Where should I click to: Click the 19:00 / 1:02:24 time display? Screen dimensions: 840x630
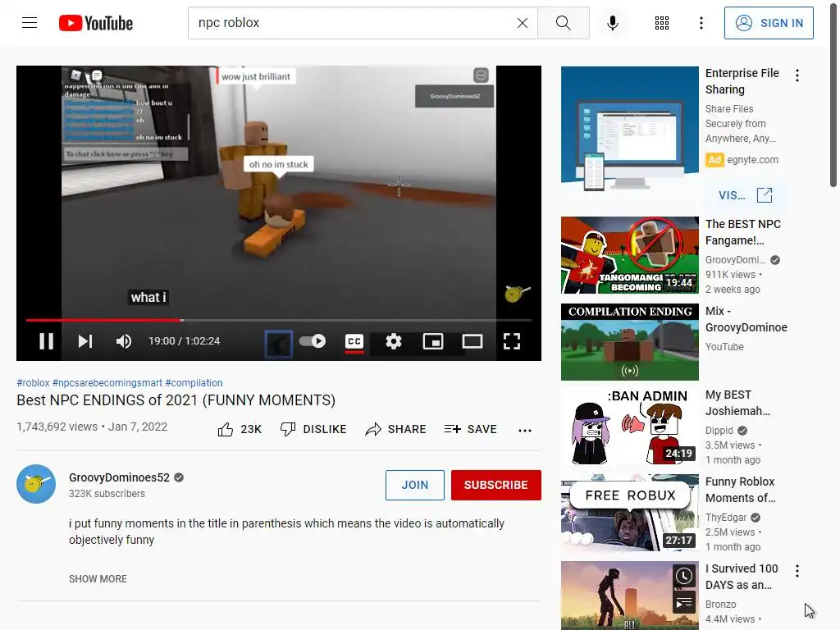point(185,341)
